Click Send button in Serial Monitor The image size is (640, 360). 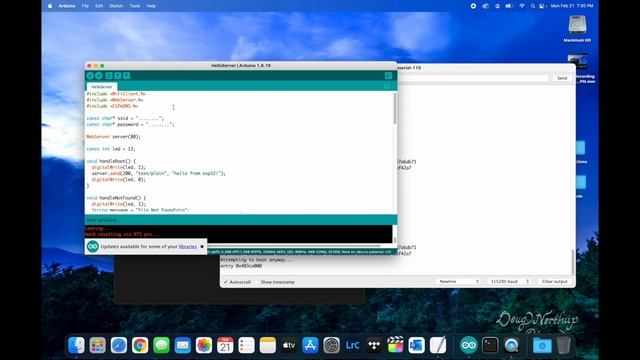[x=562, y=78]
